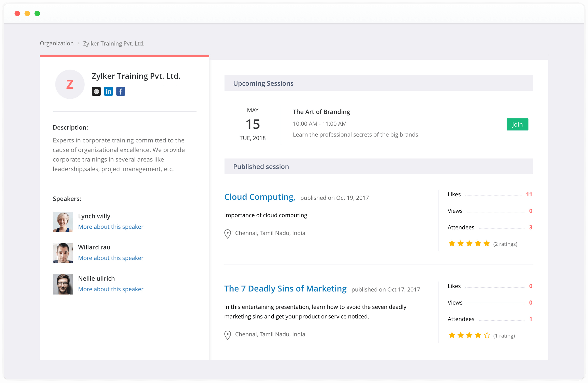The image size is (588, 383).
Task: Click the fifth star of Cloud Computing rating
Action: 487,244
